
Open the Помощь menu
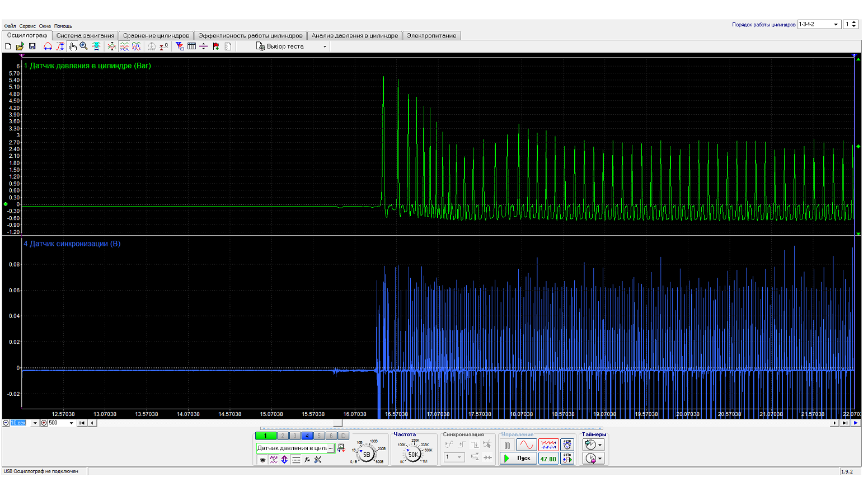coord(63,26)
